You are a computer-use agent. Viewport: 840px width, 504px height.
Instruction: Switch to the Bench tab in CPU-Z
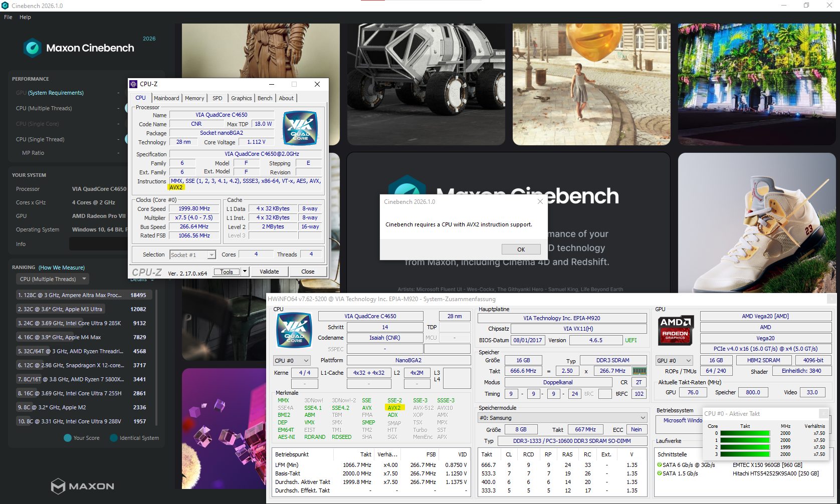click(x=265, y=98)
